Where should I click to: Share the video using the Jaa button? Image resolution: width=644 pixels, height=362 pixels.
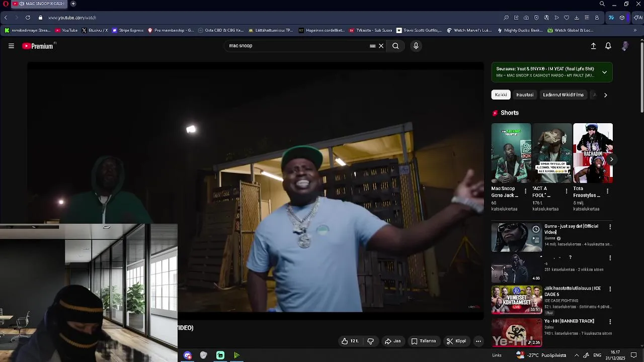tap(393, 341)
